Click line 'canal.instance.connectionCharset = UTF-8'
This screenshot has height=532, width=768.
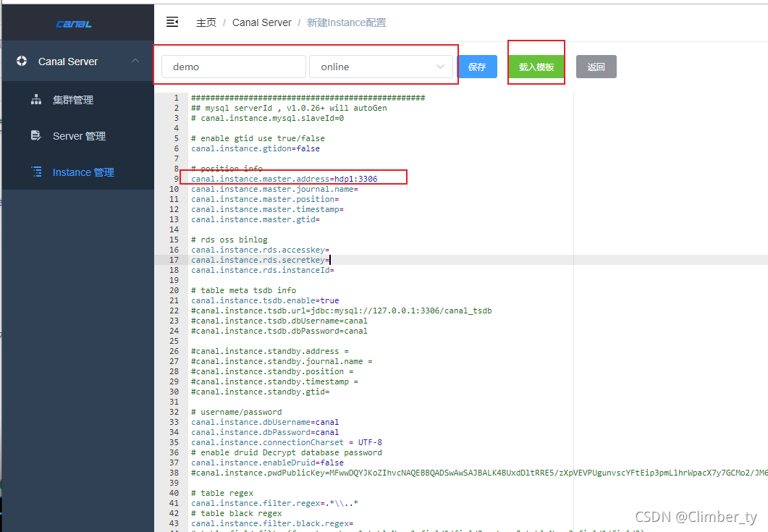[x=287, y=442]
